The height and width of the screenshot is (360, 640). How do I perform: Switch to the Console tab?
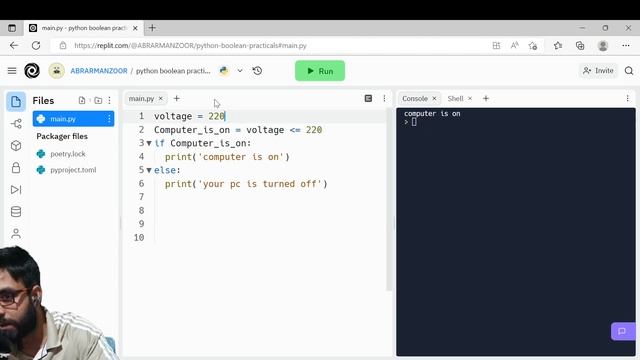[x=415, y=98]
